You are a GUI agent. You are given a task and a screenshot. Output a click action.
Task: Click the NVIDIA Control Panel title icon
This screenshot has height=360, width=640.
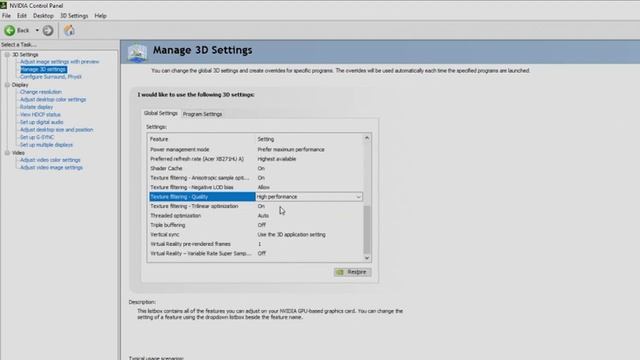click(x=4, y=5)
